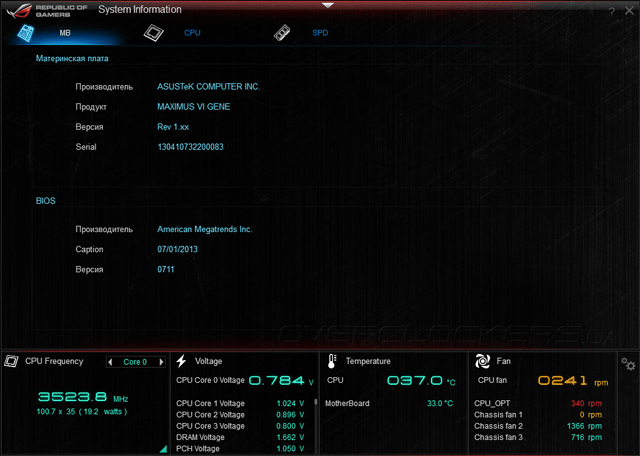640x456 pixels.
Task: Click the Fan spinner icon
Action: coord(482,361)
